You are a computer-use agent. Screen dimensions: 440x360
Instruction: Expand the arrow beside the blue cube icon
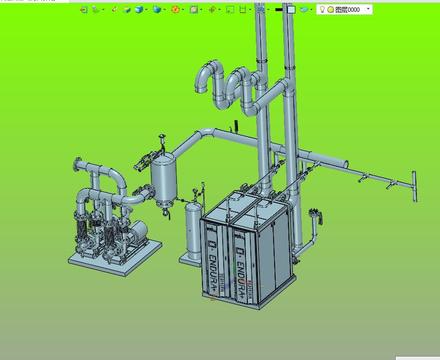(146, 10)
